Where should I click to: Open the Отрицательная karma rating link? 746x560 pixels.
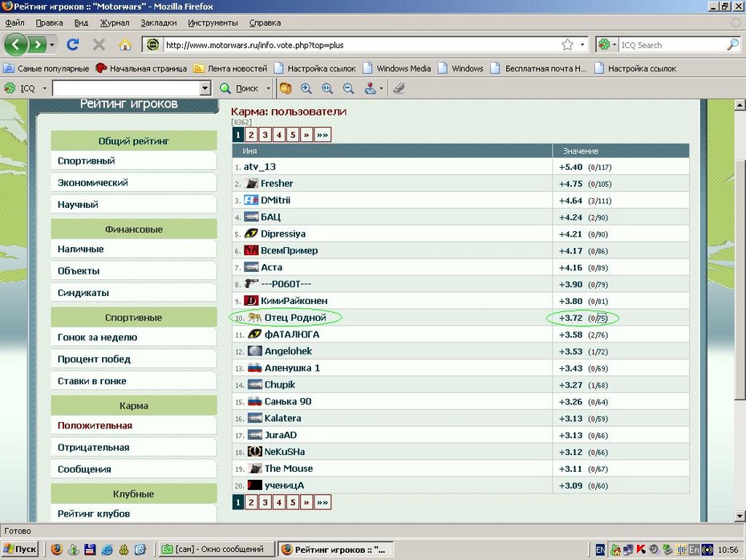point(93,448)
